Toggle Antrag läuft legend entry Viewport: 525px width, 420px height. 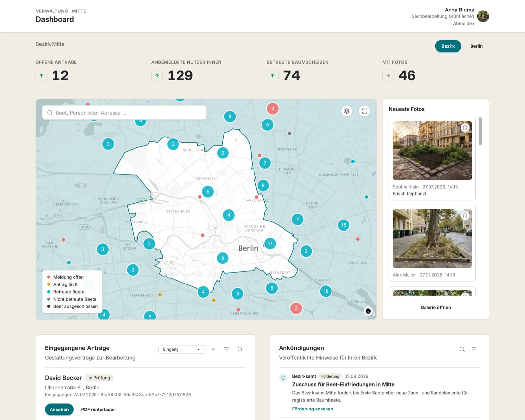coord(62,284)
